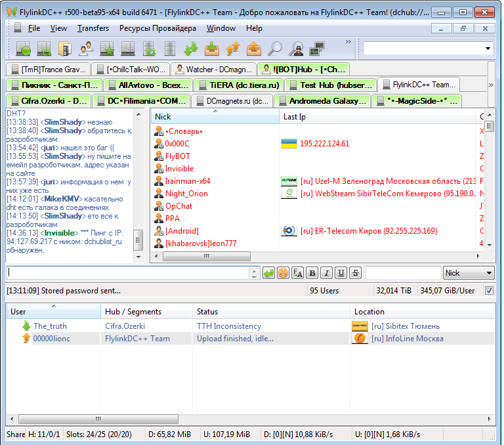
Task: Click user list horizontal scrollbar thumb
Action: [207, 256]
